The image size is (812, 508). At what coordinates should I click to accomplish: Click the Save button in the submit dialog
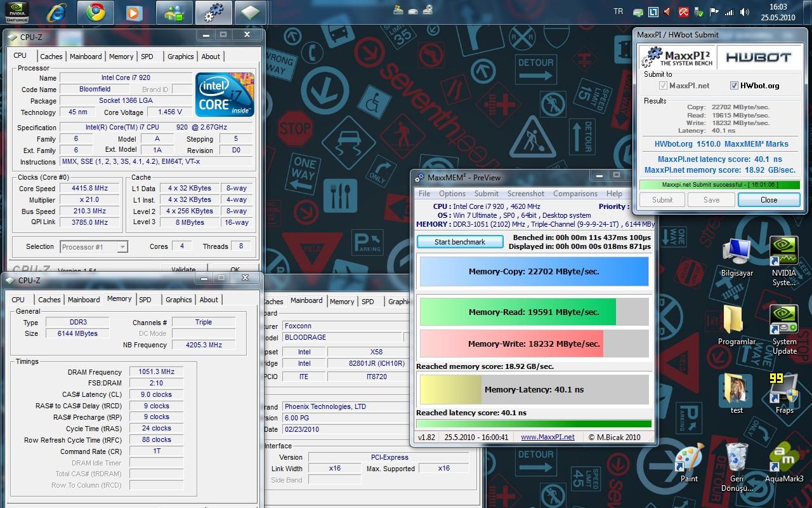click(712, 200)
